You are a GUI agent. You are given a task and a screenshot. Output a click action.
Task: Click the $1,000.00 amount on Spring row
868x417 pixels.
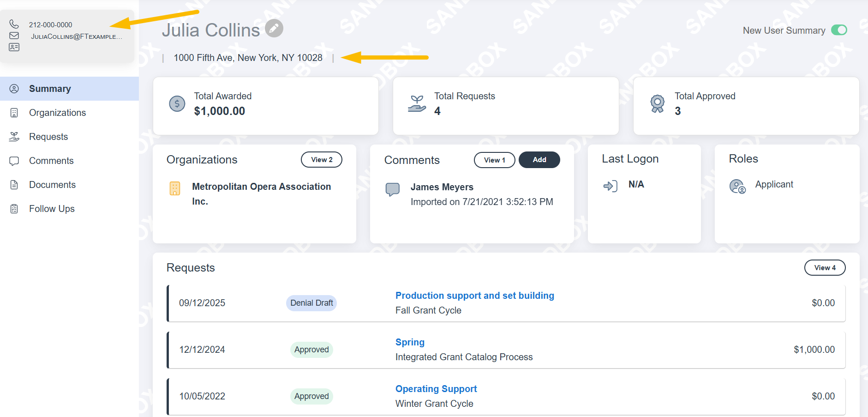[x=814, y=350]
